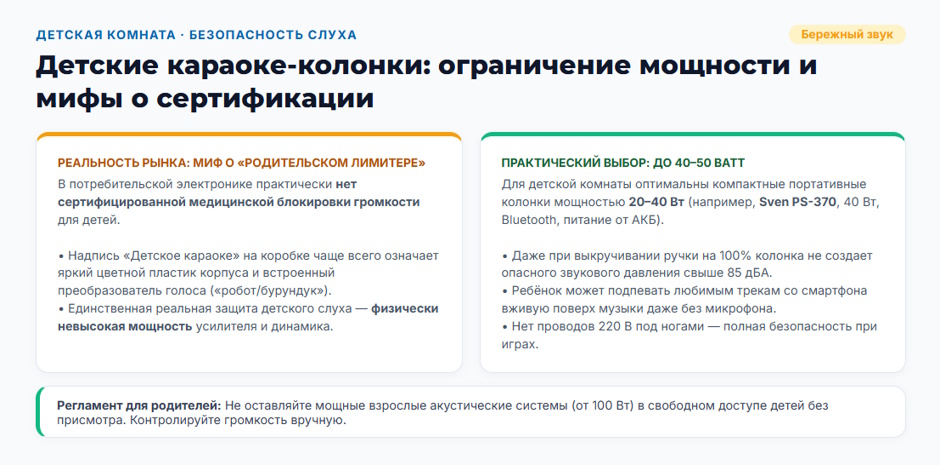
Task: Click the bold label «Регламент для родителей:»
Action: click(140, 406)
